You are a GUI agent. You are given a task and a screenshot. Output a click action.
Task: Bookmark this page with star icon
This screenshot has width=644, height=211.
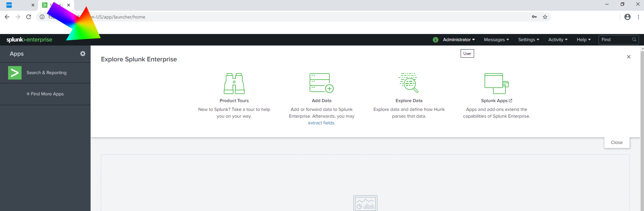tap(545, 17)
